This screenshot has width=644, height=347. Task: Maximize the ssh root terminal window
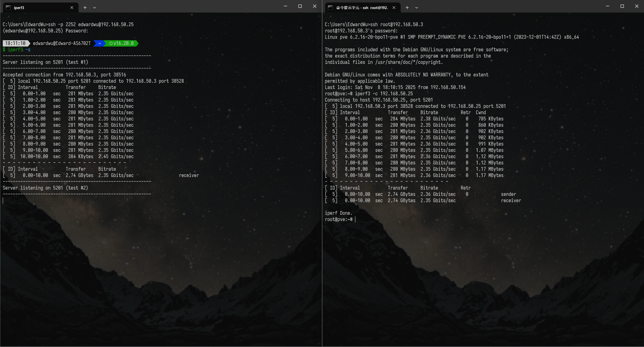point(622,6)
